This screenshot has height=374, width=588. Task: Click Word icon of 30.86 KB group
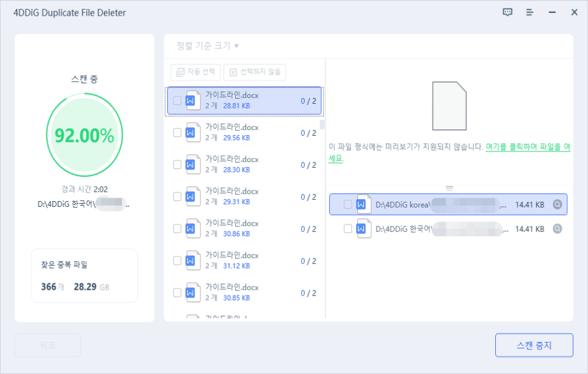[x=193, y=228]
